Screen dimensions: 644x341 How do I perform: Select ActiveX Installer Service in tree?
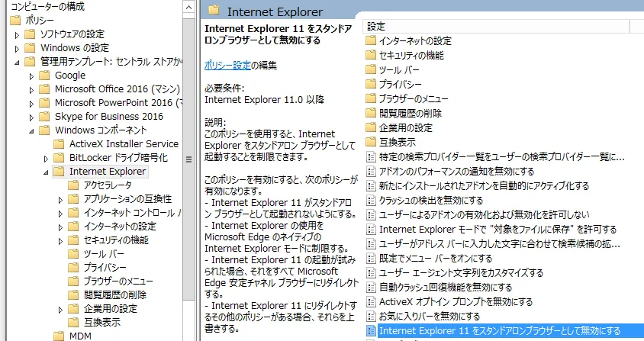(124, 143)
